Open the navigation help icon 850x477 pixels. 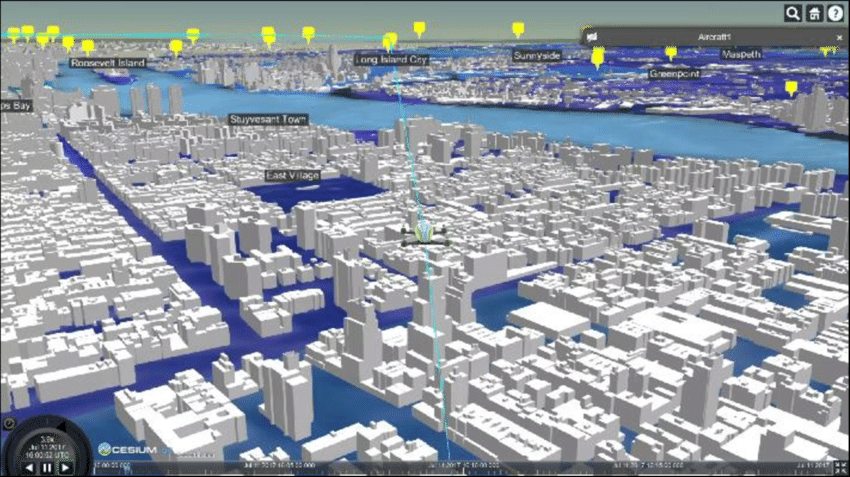pos(835,13)
